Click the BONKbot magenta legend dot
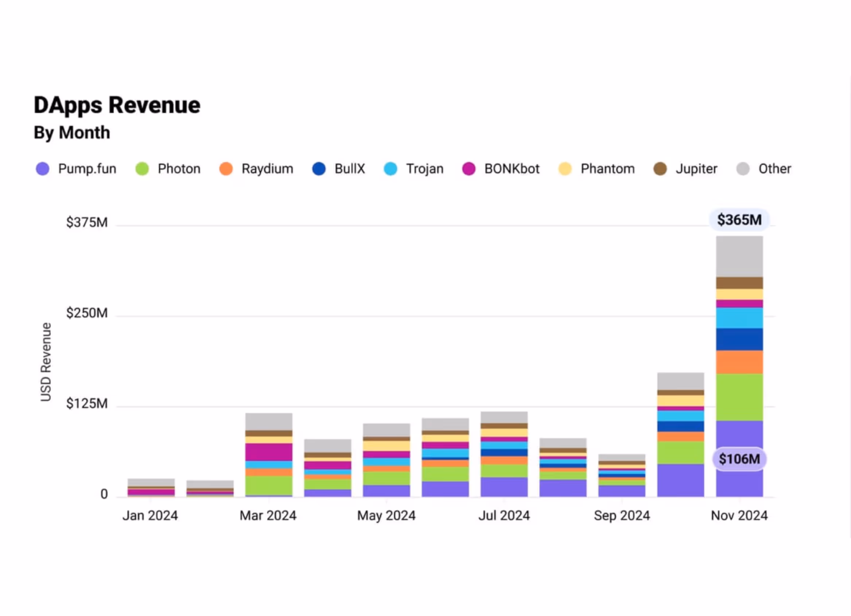Viewport: 851px width, 616px height. (x=469, y=169)
